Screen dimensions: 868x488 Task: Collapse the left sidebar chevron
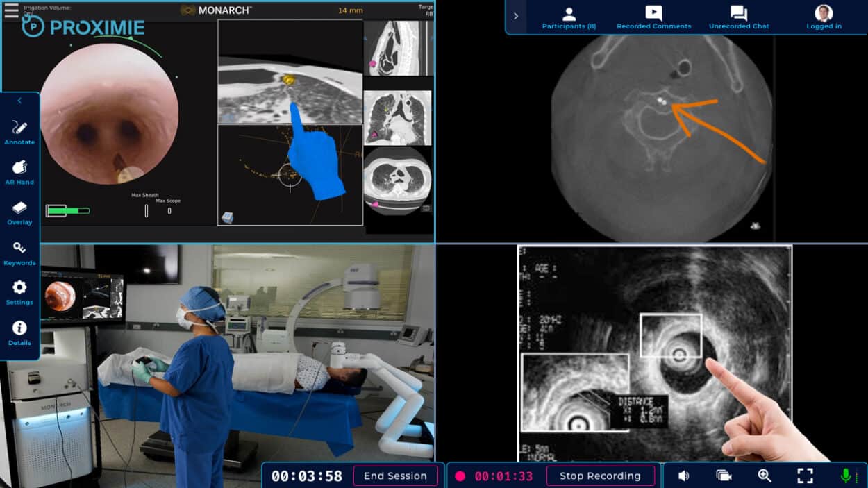point(19,101)
